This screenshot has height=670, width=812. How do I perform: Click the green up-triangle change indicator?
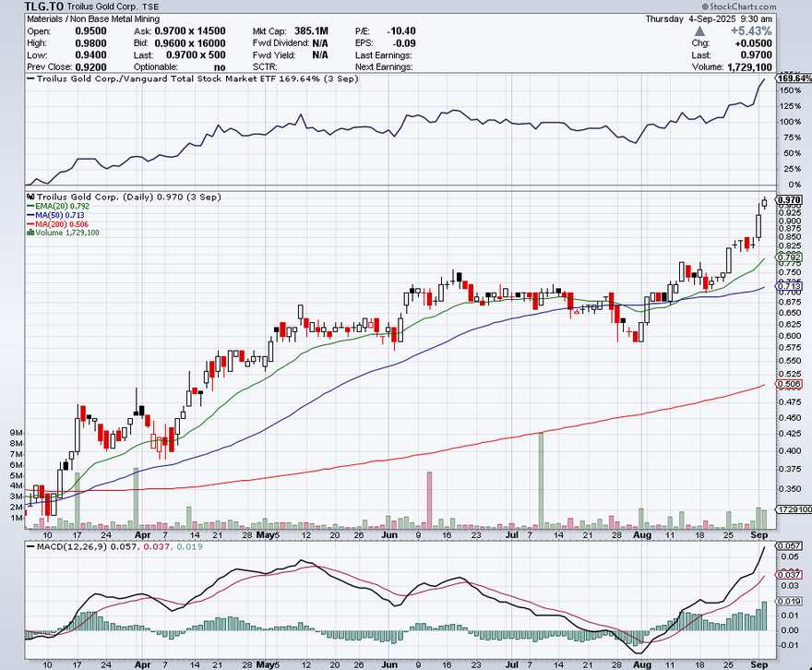click(699, 31)
